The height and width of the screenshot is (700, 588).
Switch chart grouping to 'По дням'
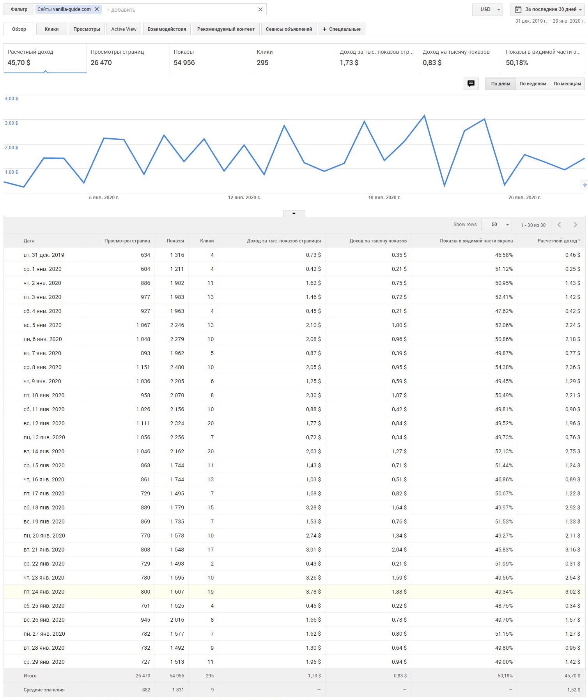(501, 84)
